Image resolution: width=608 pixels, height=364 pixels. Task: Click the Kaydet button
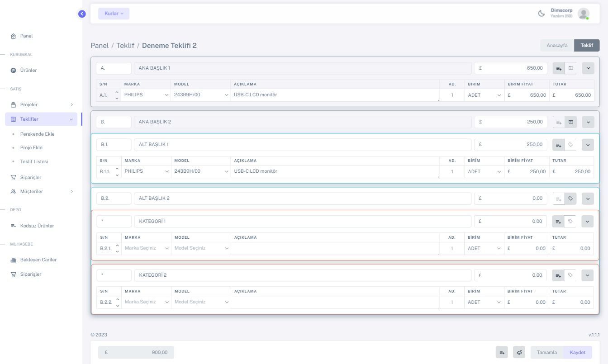click(577, 352)
